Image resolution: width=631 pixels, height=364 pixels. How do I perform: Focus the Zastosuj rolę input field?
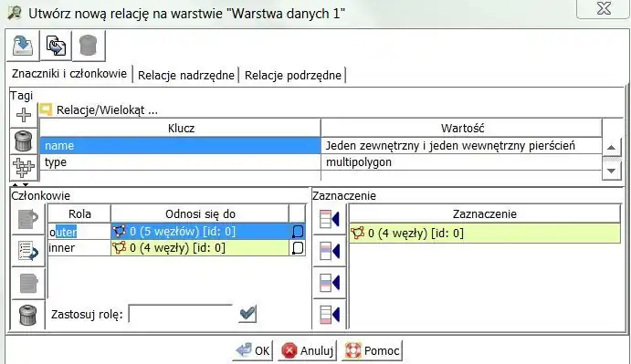click(181, 314)
